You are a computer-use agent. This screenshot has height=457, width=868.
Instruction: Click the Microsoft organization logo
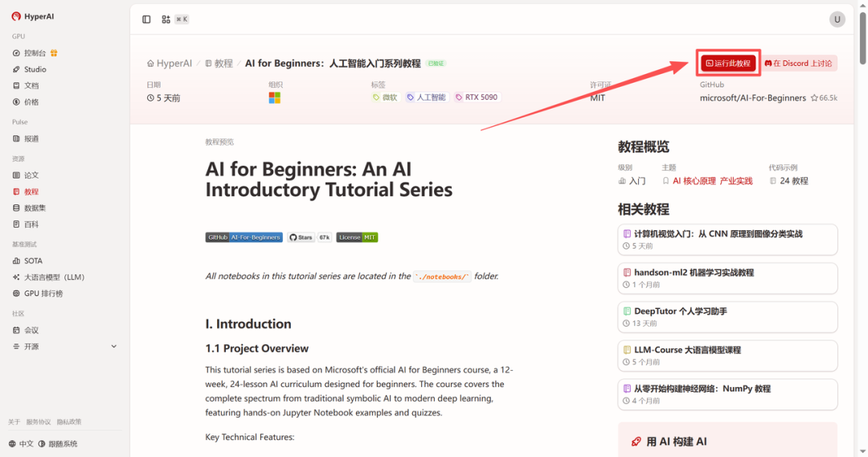pos(275,98)
